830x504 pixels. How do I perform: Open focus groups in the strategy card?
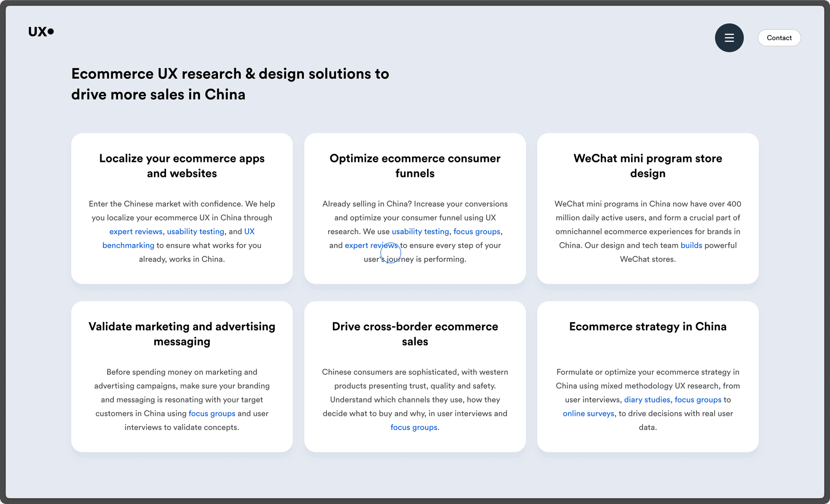coord(697,399)
